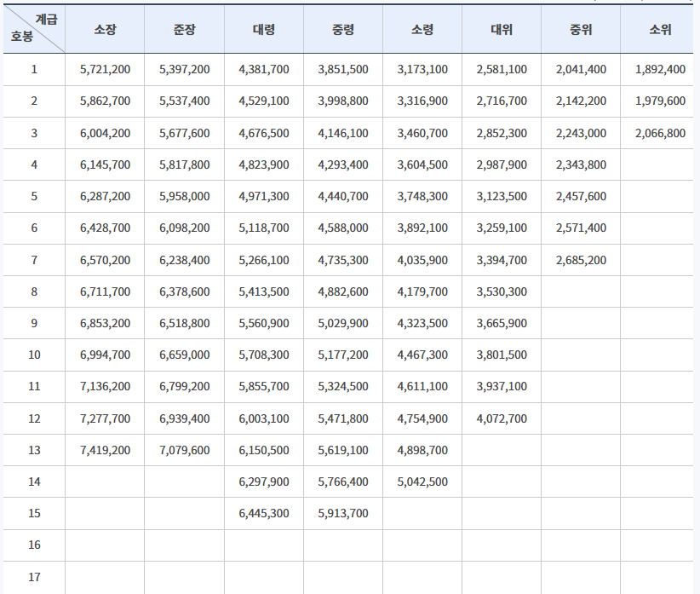The height and width of the screenshot is (594, 700).
Task: Click the 준장 column header
Action: click(185, 30)
